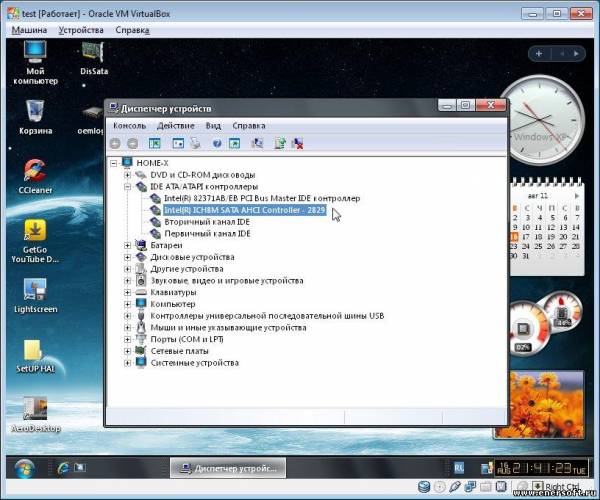Click the plus button on the sidebar gadget bar
600x500 pixels.
click(x=539, y=54)
